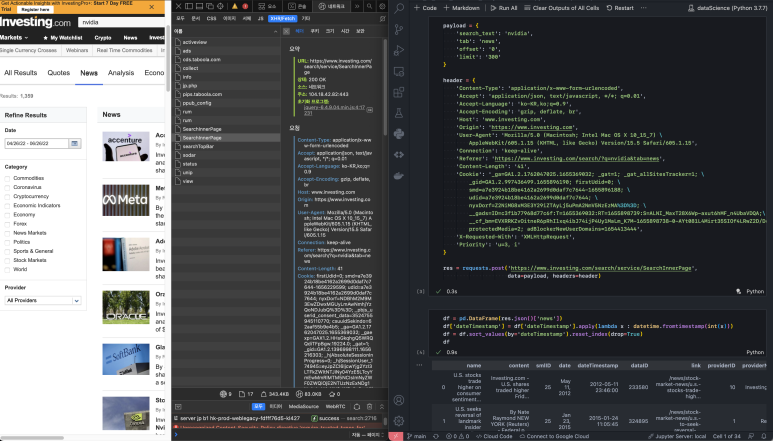773x441 pixels.
Task: Open the Docker whale icon in VS Code sidebar
Action: coord(399,175)
